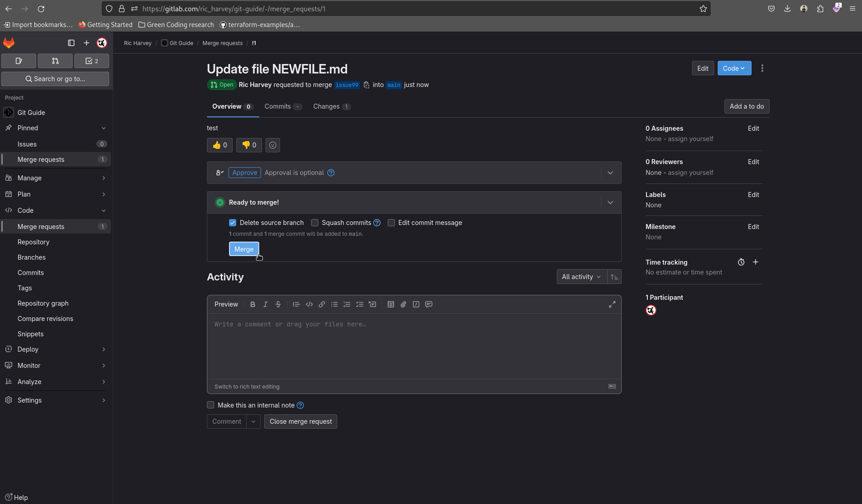Viewport: 862px width, 504px height.
Task: Expand the approval section chevron
Action: (x=610, y=173)
